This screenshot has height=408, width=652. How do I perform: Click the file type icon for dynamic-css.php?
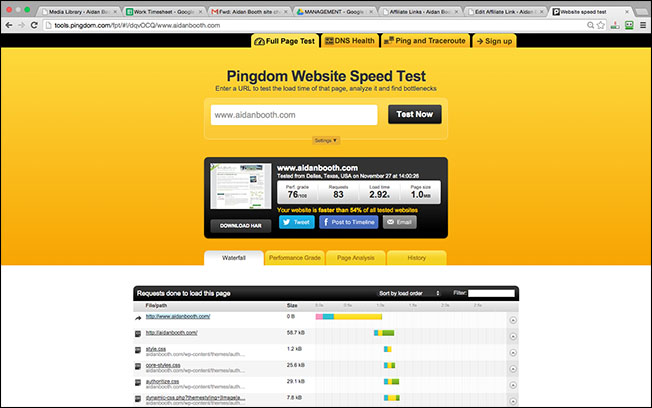point(138,399)
